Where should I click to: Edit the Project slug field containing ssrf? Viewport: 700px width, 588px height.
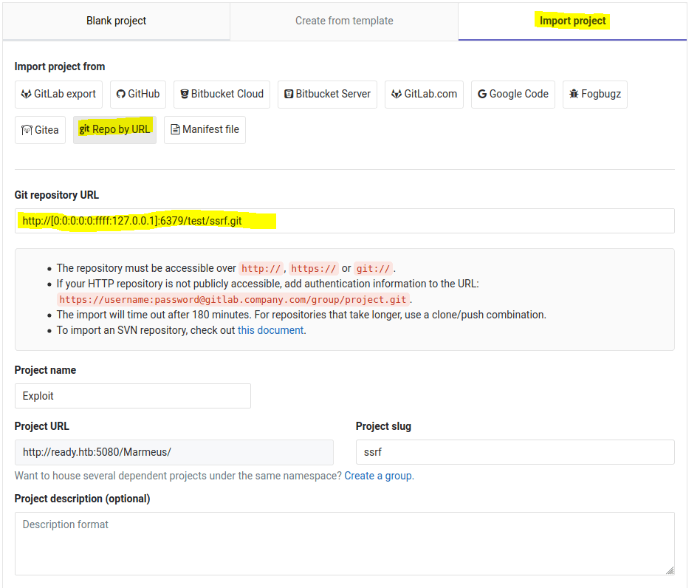pyautogui.click(x=515, y=452)
